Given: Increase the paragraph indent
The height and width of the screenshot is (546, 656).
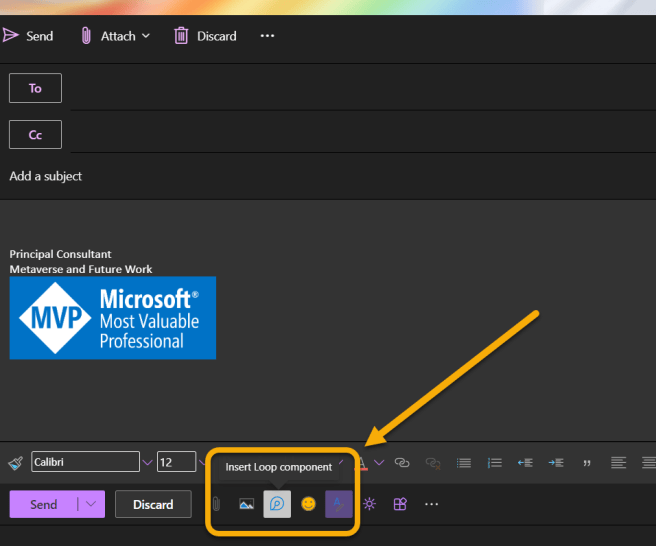Looking at the screenshot, I should point(556,463).
